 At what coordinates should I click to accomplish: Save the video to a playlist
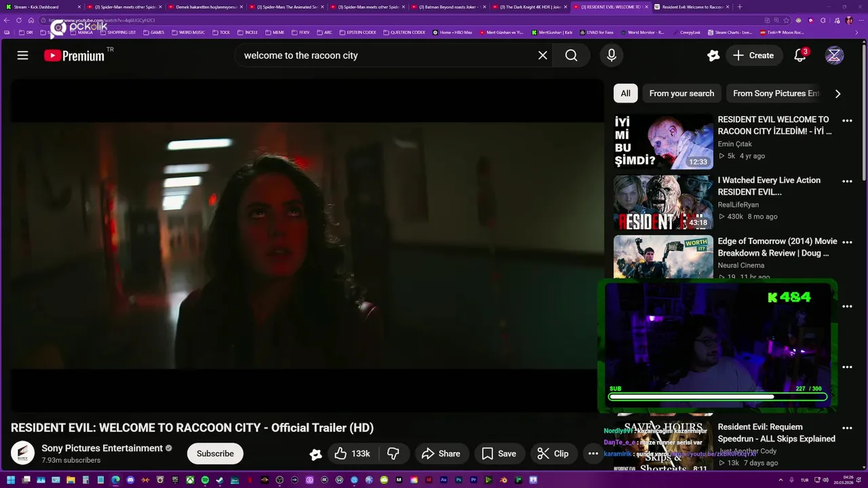click(x=499, y=453)
